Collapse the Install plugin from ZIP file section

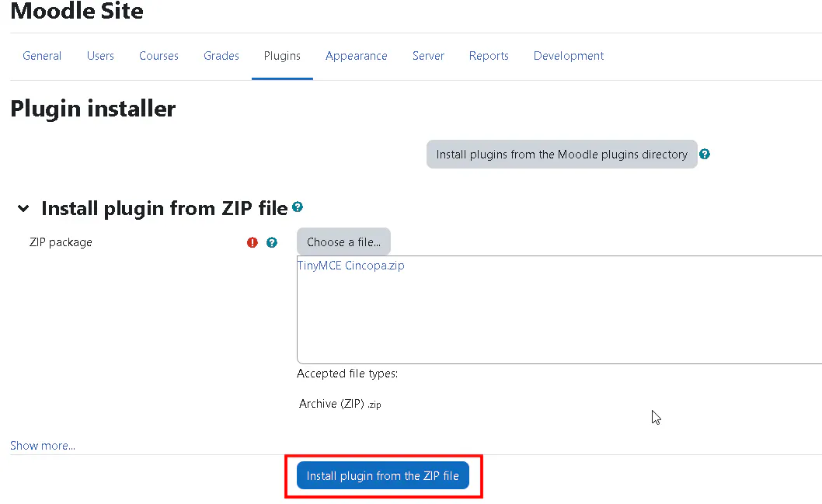(x=23, y=208)
